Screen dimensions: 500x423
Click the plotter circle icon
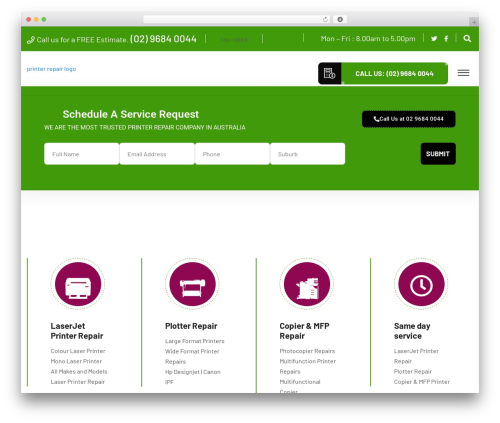(x=192, y=284)
